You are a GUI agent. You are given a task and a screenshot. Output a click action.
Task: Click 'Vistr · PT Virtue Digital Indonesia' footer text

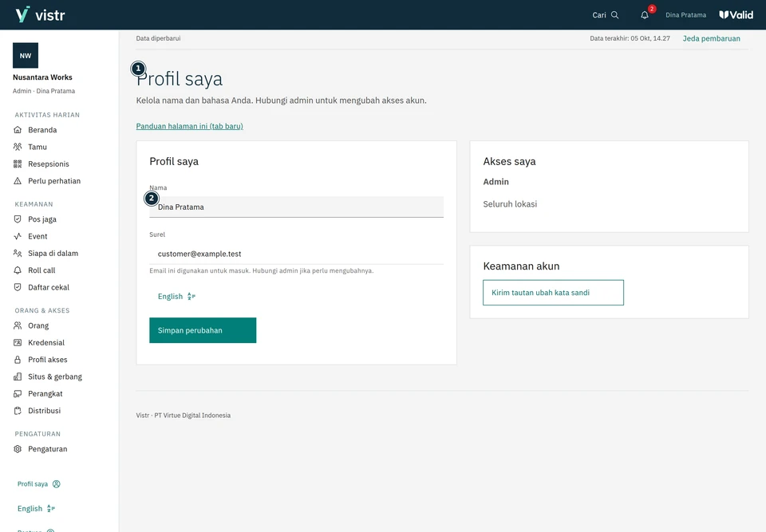click(x=184, y=416)
